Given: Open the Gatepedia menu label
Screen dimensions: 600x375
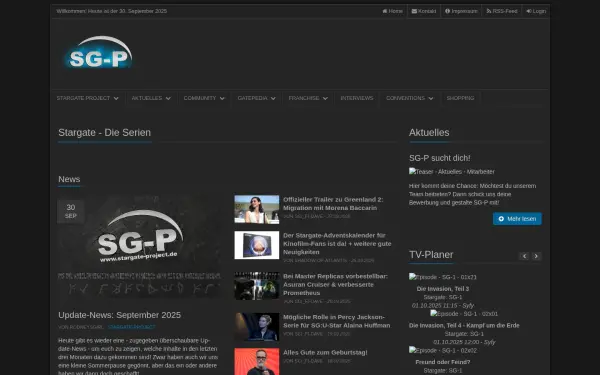Looking at the screenshot, I should tap(252, 98).
